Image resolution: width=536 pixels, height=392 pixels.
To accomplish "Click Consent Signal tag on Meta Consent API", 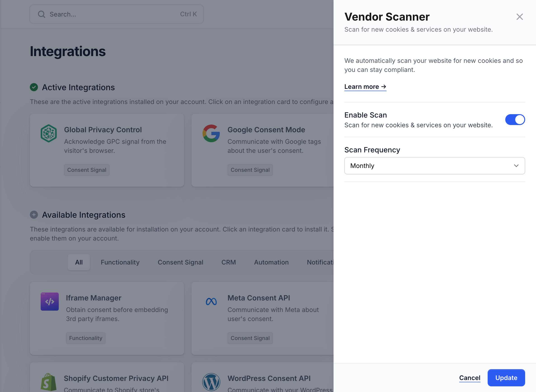I will (x=250, y=338).
